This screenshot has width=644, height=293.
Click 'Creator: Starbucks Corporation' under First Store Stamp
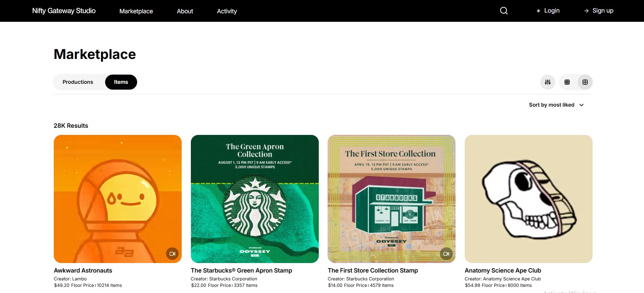[361, 279]
